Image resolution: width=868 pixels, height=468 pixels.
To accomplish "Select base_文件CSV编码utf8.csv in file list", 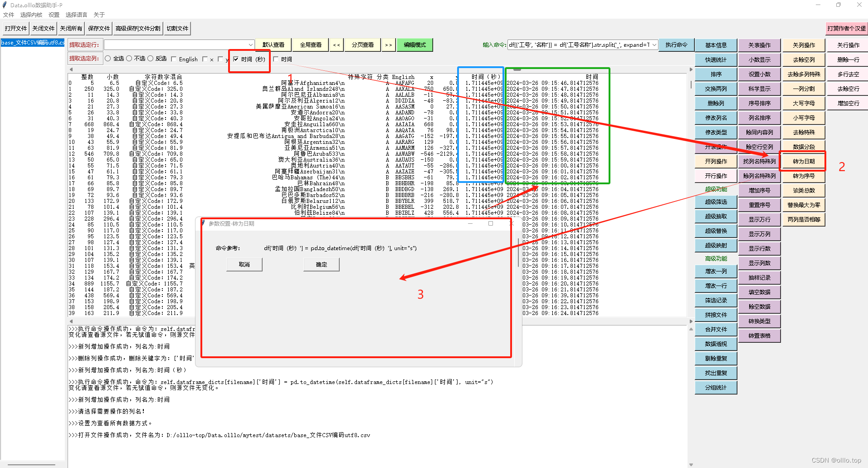I will pyautogui.click(x=33, y=43).
